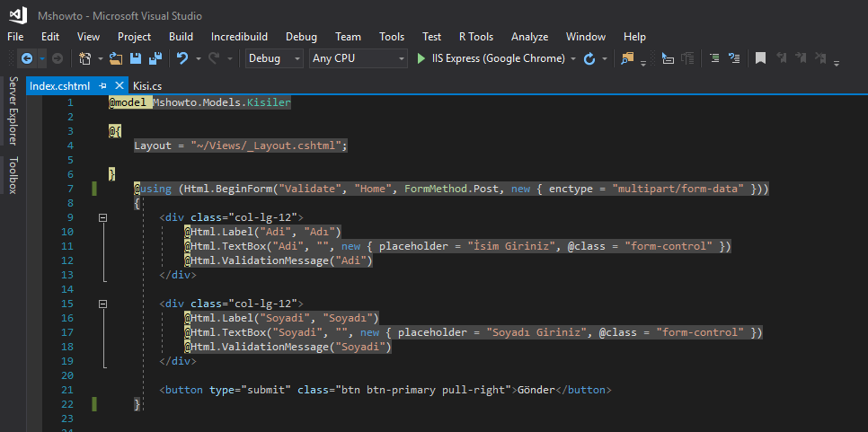This screenshot has width=868, height=432.
Task: Click the "~/Views/_Layout.cshtml" string
Action: click(266, 145)
